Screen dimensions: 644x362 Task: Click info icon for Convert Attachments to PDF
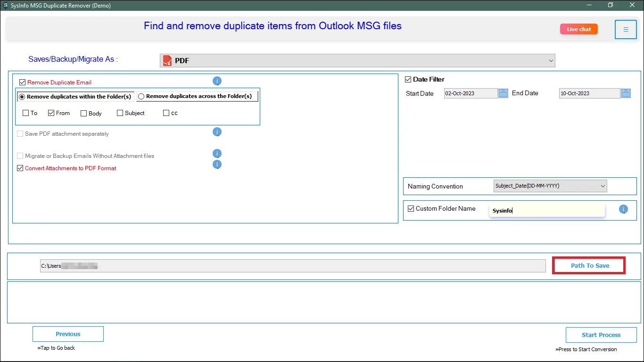click(x=217, y=165)
